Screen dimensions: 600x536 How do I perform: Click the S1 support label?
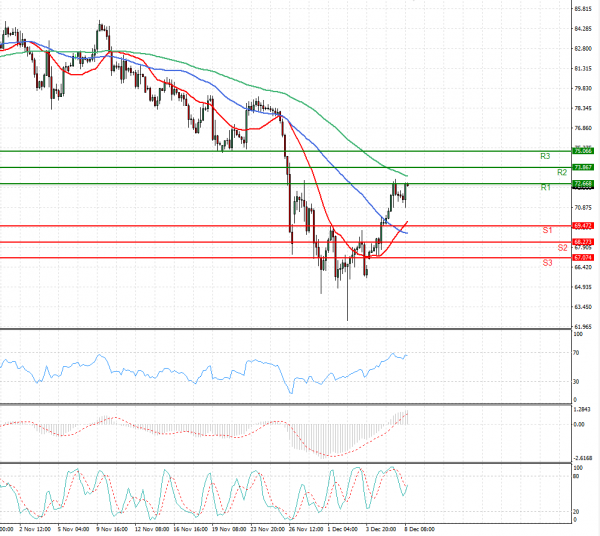click(547, 230)
